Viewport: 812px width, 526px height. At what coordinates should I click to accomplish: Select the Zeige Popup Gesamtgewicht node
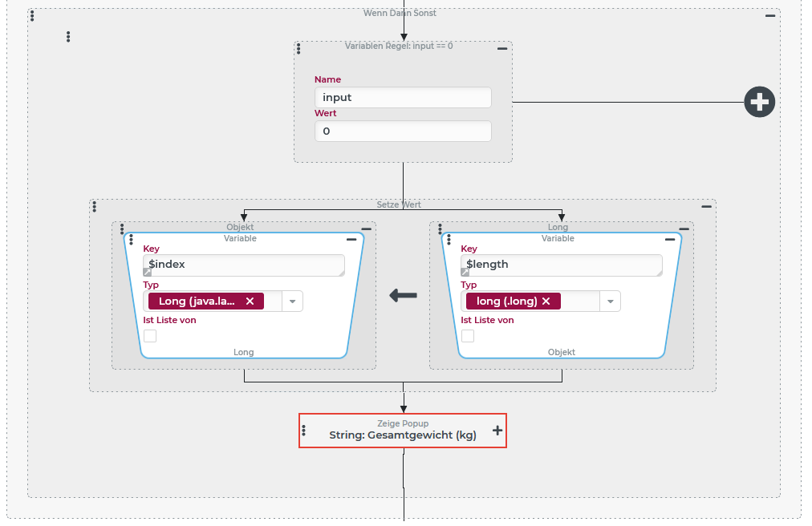pos(402,435)
